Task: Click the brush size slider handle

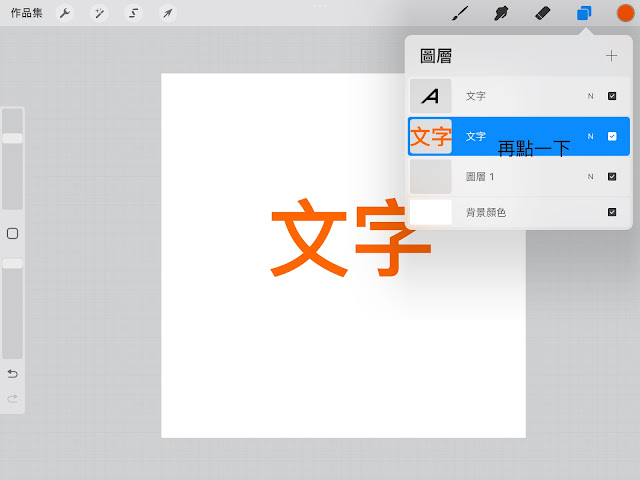Action: coord(13,138)
